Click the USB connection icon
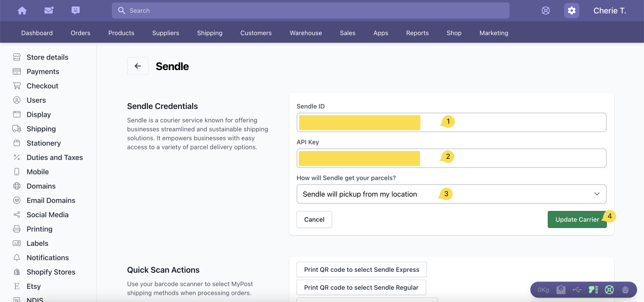 pyautogui.click(x=577, y=290)
